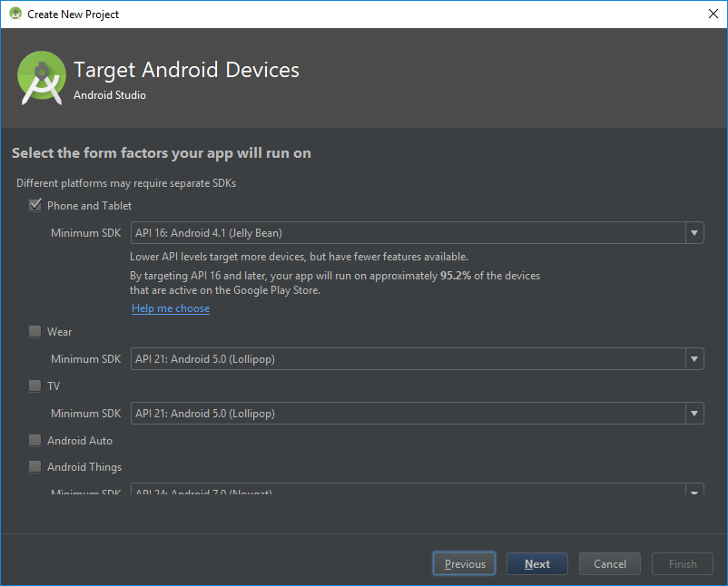Click the Wear API 21 Lollipop combo field
Image resolution: width=728 pixels, height=586 pixels.
click(407, 359)
